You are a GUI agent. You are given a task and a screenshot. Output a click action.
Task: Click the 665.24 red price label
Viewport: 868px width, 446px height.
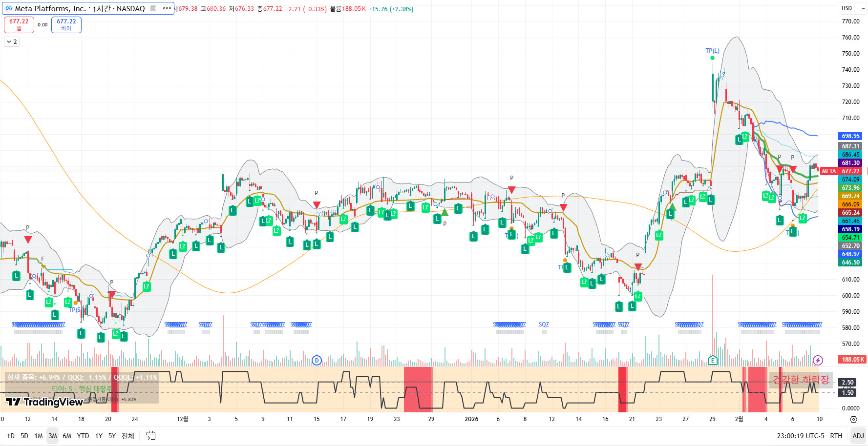click(850, 213)
